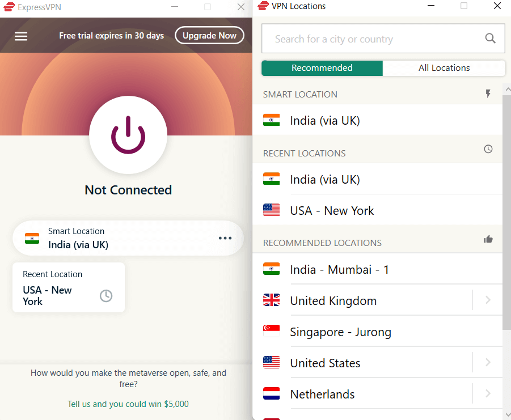Click the scrollbar down arrow in VPN Locations
Viewport: 511px width, 420px height.
point(508,414)
